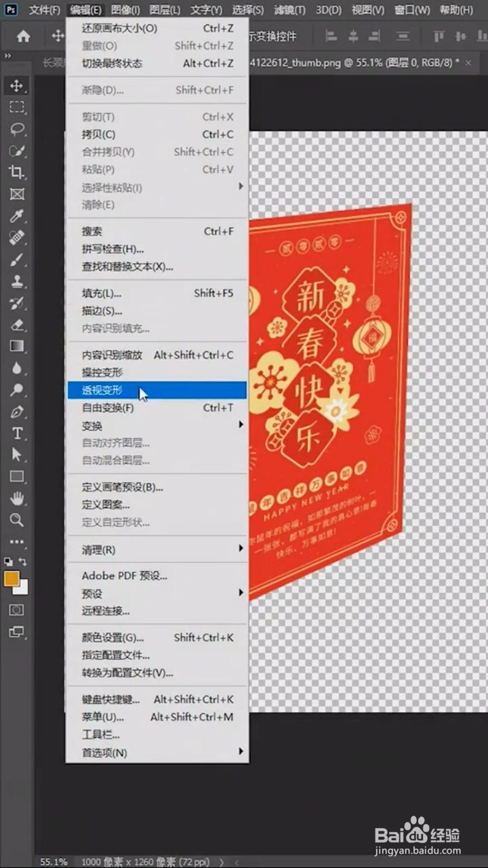The width and height of the screenshot is (488, 868).
Task: Expand the 变换 submenu
Action: [x=241, y=425]
